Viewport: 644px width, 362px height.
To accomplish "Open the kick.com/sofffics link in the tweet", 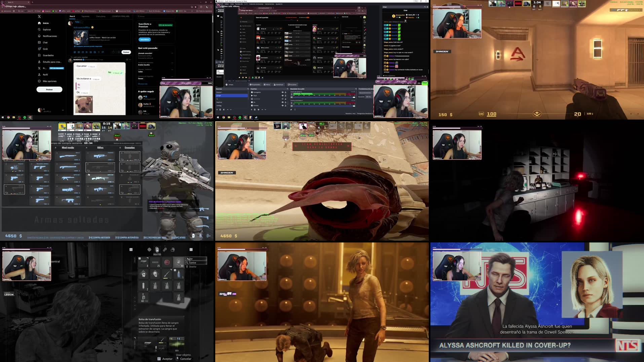I will coord(82,27).
